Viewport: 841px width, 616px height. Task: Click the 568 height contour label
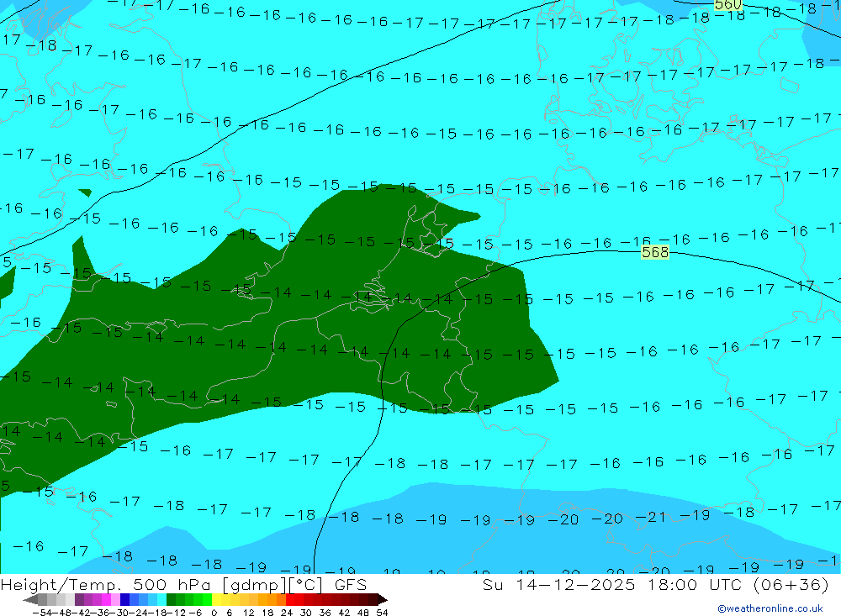point(655,252)
